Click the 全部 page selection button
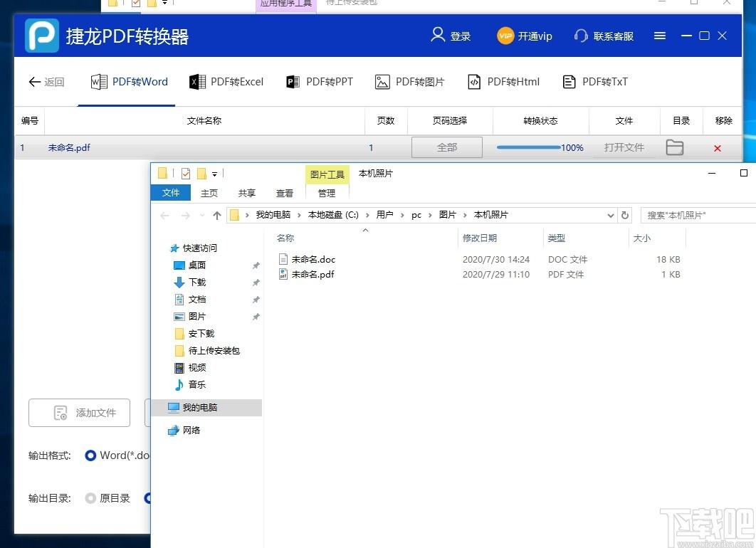This screenshot has width=756, height=548. (447, 147)
